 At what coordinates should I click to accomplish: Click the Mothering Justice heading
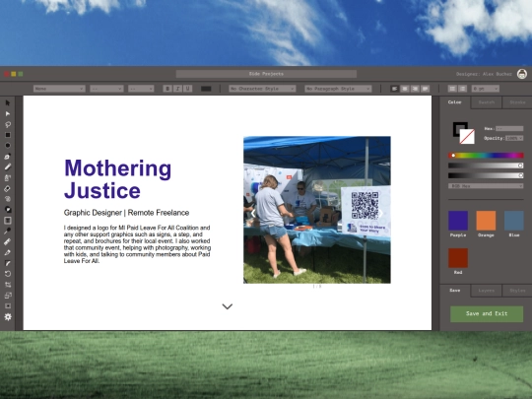[118, 179]
